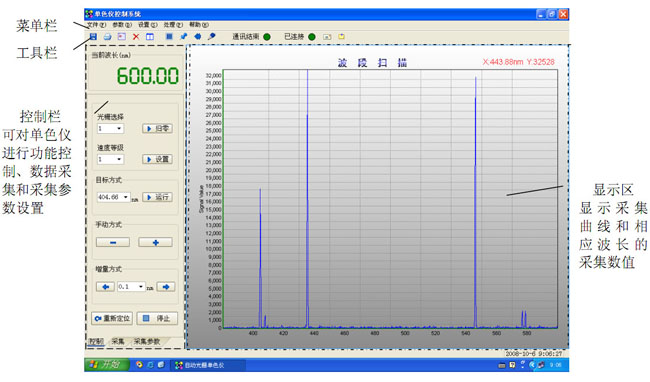Viewport: 650px width, 382px height.
Task: Click the save floppy disk toolbar icon
Action: 93,36
